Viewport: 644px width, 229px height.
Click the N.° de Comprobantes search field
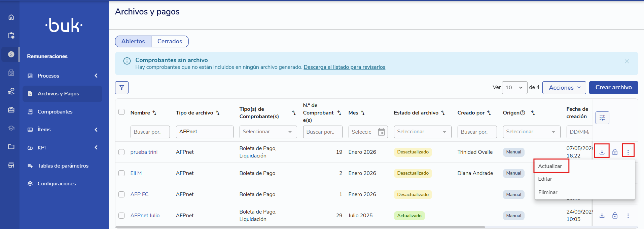[323, 132]
